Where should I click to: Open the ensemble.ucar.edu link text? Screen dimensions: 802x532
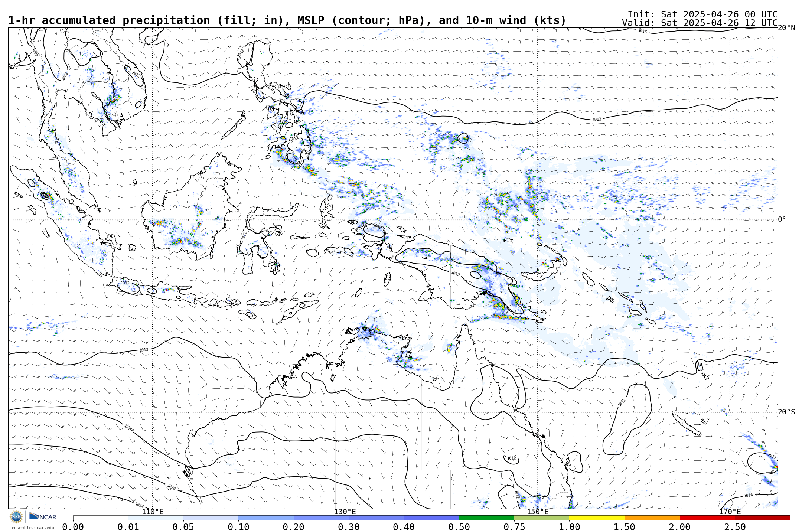click(x=33, y=528)
